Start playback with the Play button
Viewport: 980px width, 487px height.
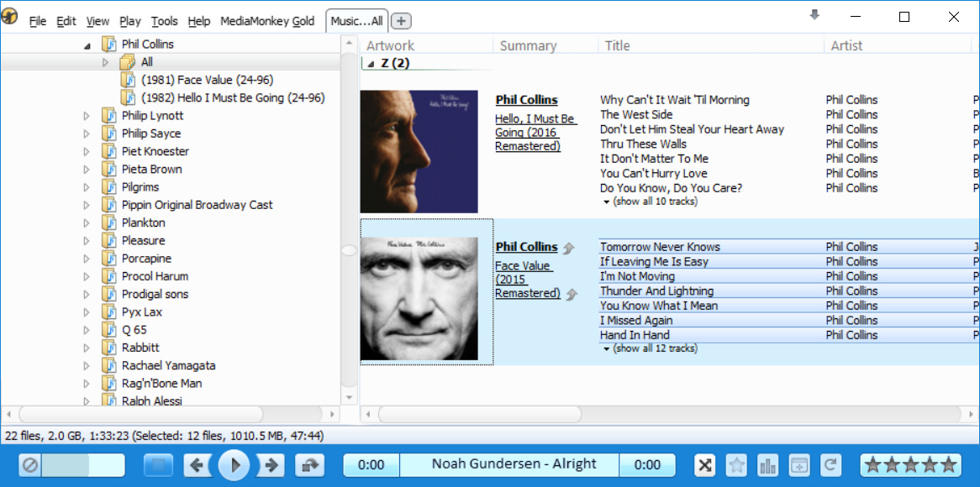(x=234, y=465)
